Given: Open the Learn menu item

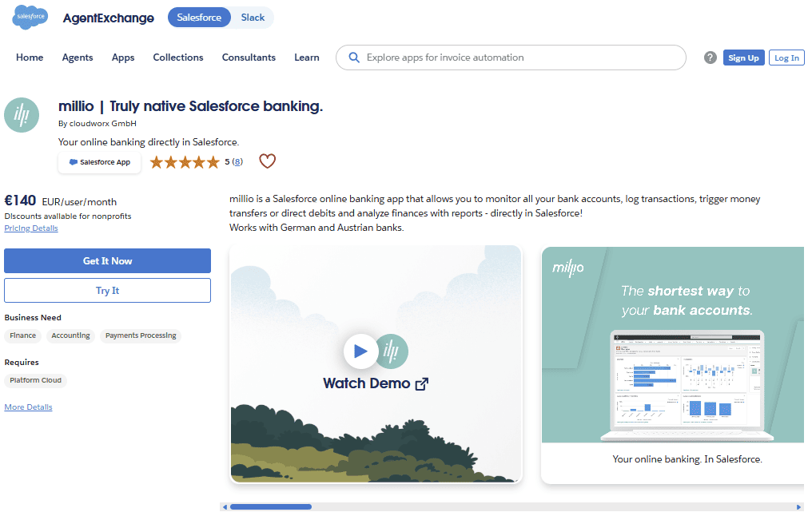Looking at the screenshot, I should coord(307,58).
